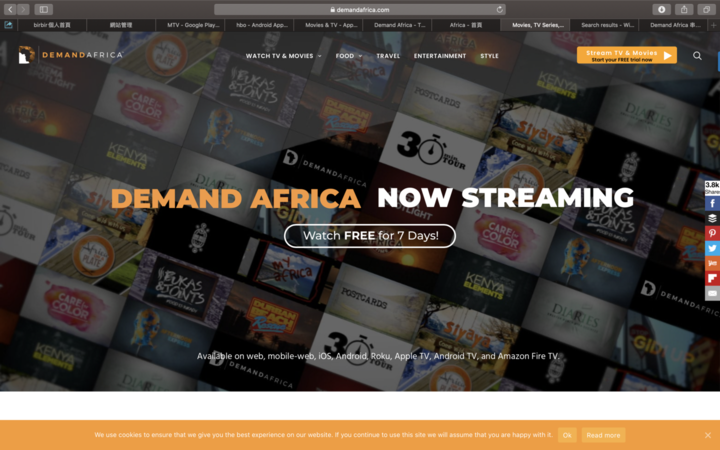Image resolution: width=720 pixels, height=450 pixels.
Task: Open the Style menu item
Action: (x=489, y=56)
